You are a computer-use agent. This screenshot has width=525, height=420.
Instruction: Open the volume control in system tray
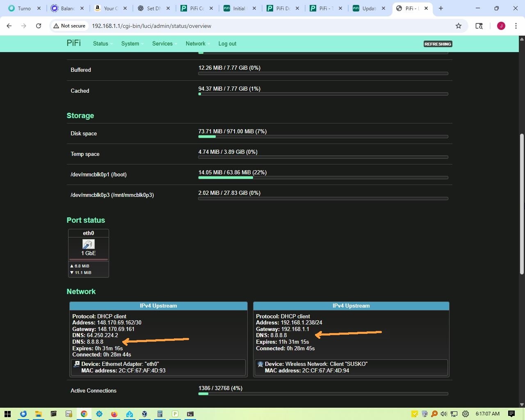point(444,414)
